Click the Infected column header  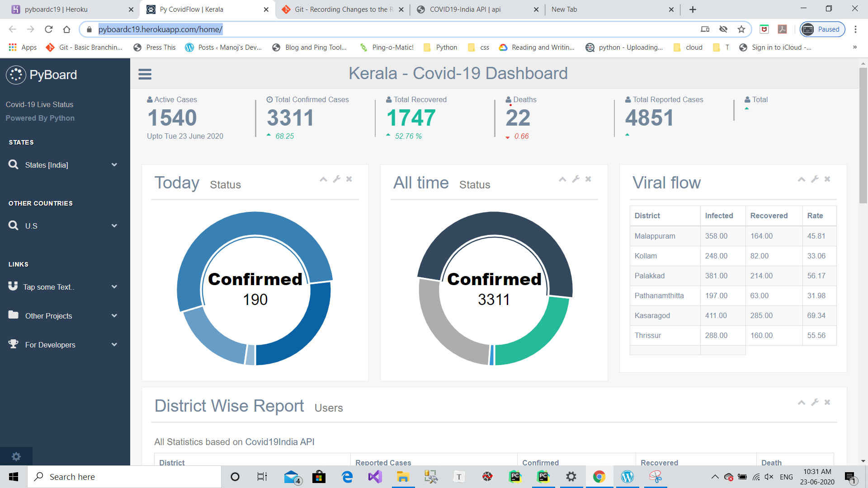tap(723, 216)
